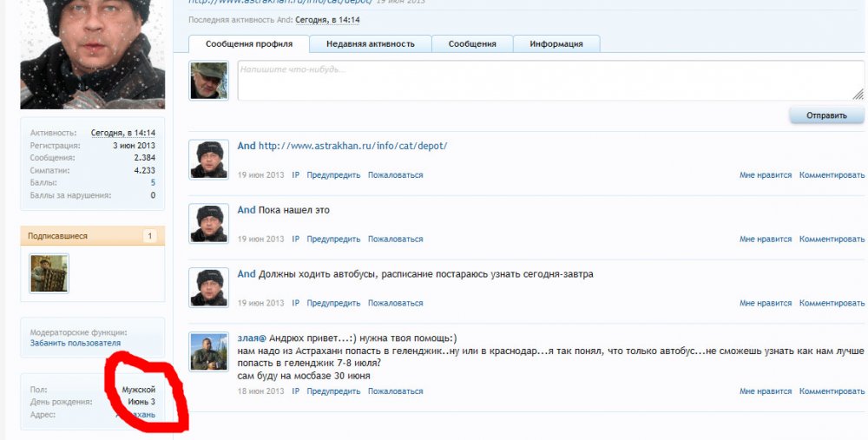Click 'Пожаловаться' on the bus schedule post

(x=395, y=304)
